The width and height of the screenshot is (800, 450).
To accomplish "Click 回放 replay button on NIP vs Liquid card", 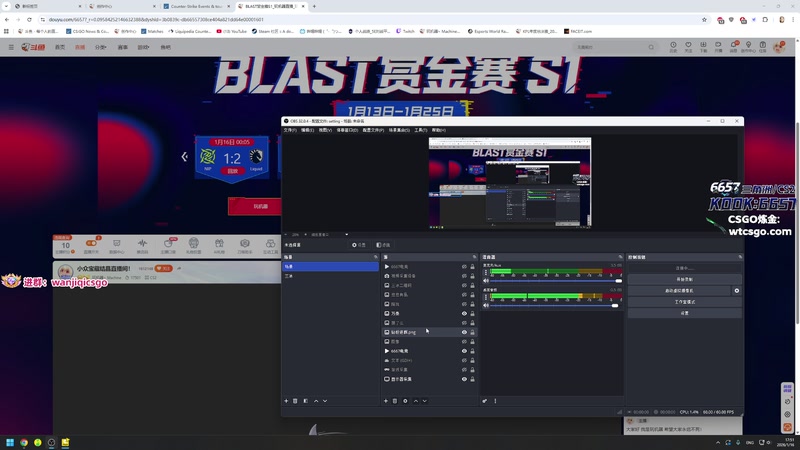I will (x=232, y=171).
